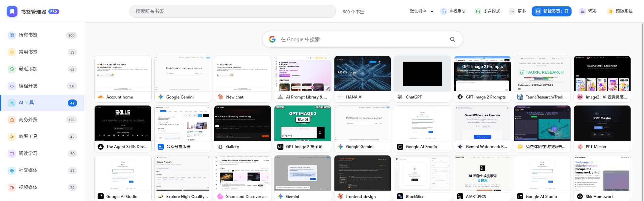Click the PRO badge next to the title

[x=54, y=11]
